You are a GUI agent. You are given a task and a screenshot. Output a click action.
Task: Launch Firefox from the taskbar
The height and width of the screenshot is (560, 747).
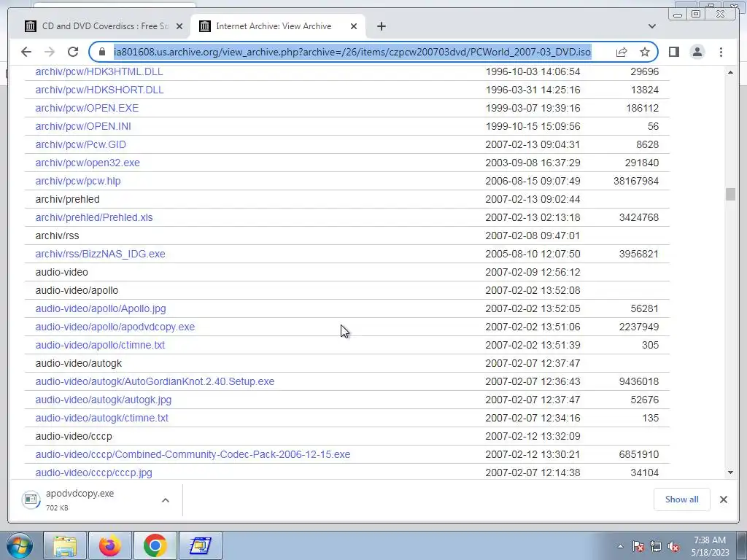[110, 545]
